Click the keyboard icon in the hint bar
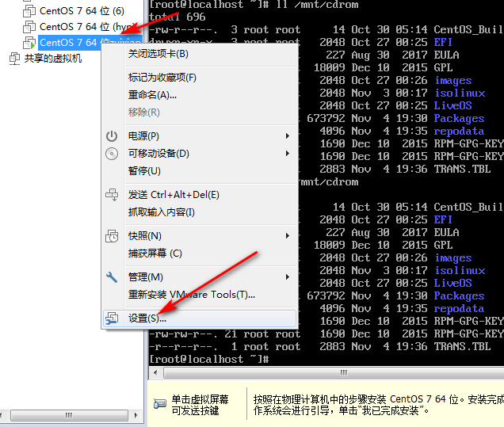Image resolution: width=504 pixels, height=427 pixels. (x=160, y=403)
